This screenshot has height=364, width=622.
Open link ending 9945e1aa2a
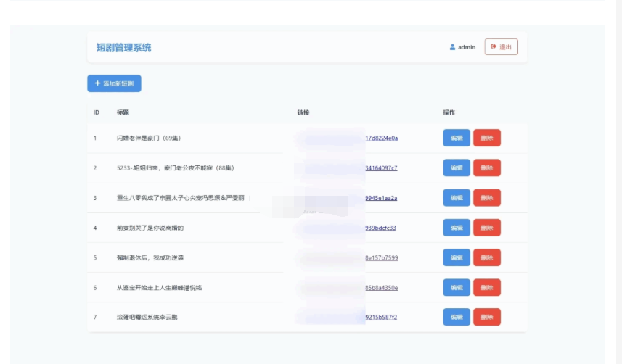pos(381,197)
